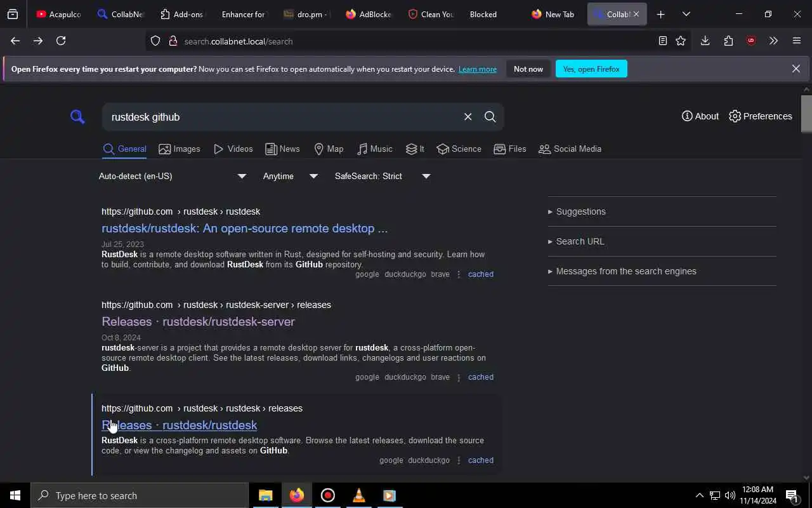
Task: Click Learn more in Firefox notification
Action: (x=478, y=69)
